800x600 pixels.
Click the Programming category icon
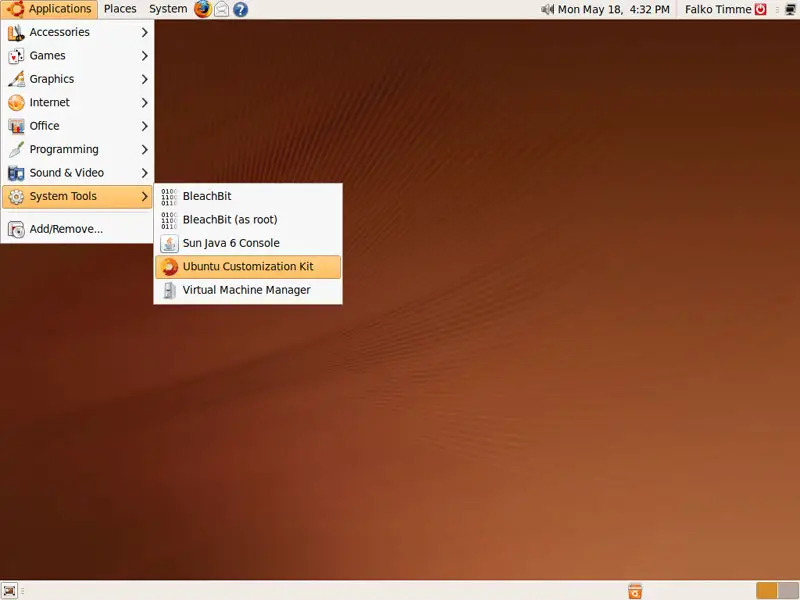pyautogui.click(x=16, y=149)
